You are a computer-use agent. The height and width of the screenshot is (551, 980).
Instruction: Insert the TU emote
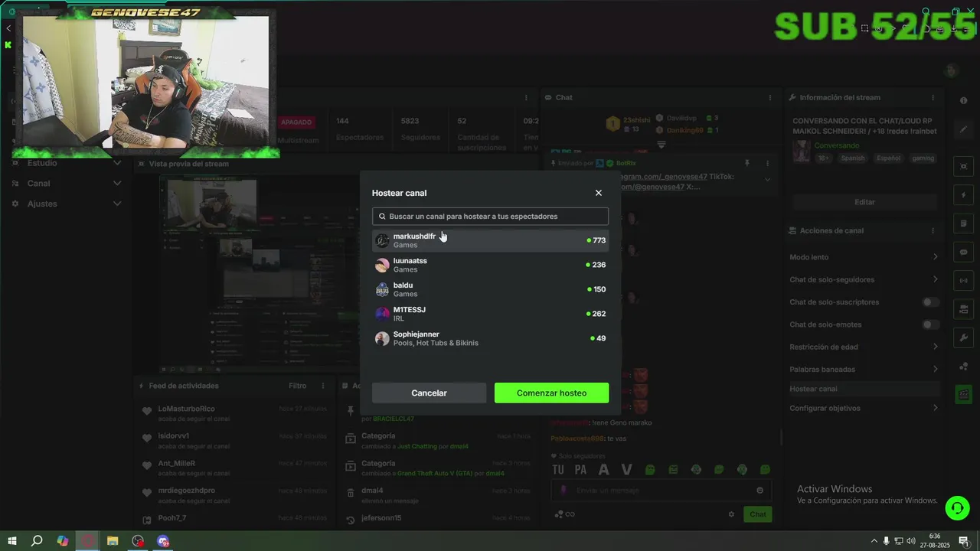click(x=558, y=470)
